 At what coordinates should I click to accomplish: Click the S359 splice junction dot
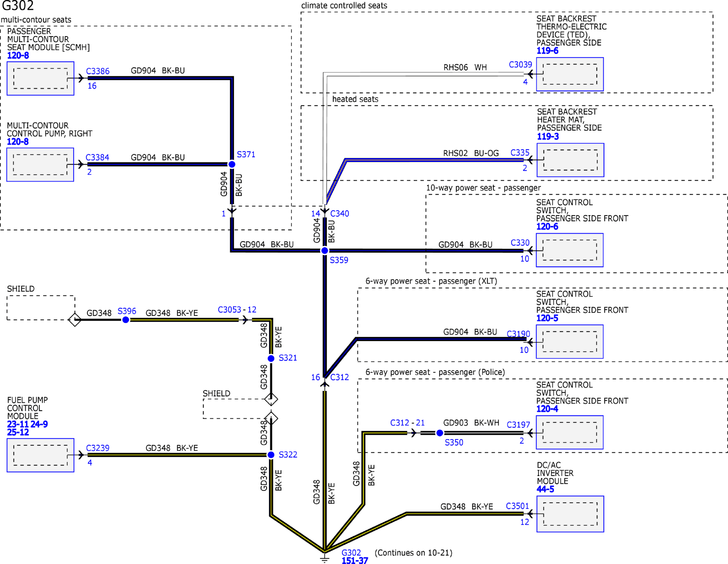[325, 251]
